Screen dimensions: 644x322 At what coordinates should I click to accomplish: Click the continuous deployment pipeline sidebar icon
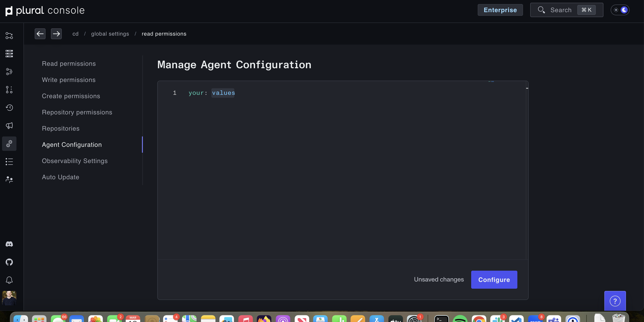pyautogui.click(x=9, y=36)
